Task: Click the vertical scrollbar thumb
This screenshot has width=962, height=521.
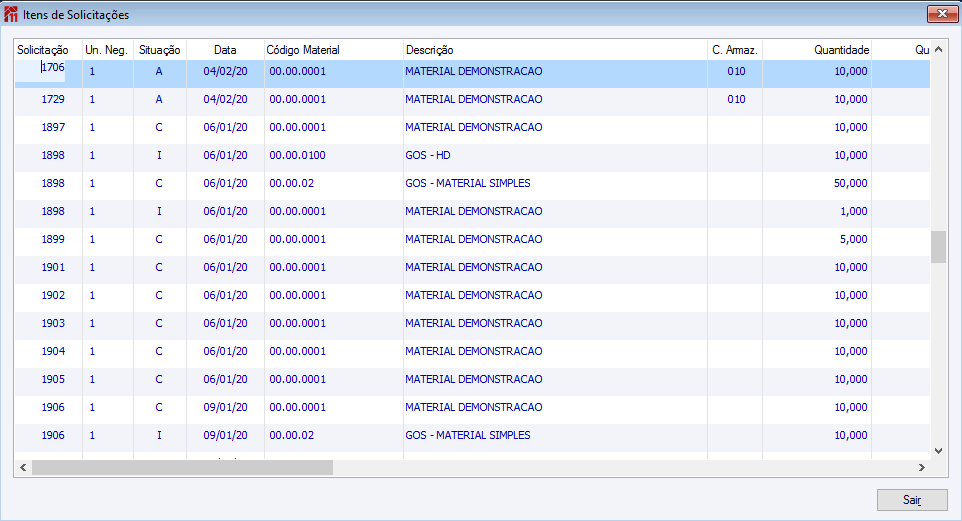Action: point(938,247)
